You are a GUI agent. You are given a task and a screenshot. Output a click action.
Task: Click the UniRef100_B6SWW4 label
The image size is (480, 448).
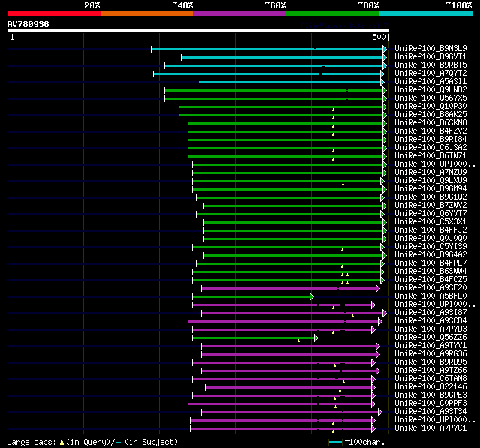click(x=430, y=272)
